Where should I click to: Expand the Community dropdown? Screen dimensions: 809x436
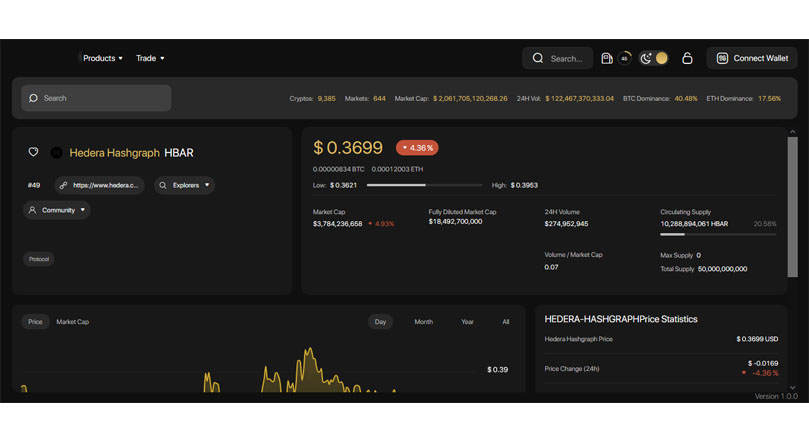(x=57, y=210)
